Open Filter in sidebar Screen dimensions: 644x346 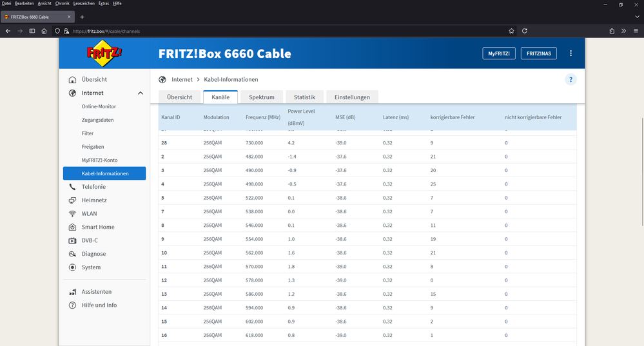coord(88,133)
